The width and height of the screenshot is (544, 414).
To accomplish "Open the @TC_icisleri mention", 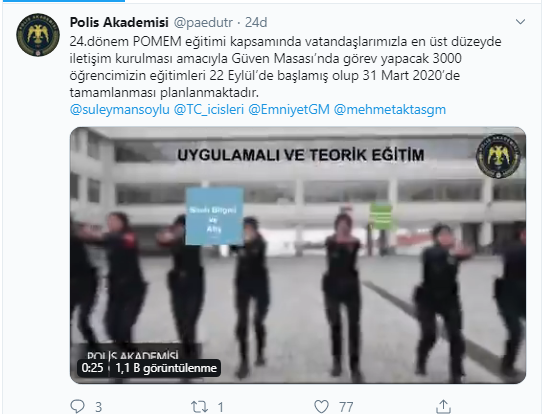I will (x=209, y=110).
